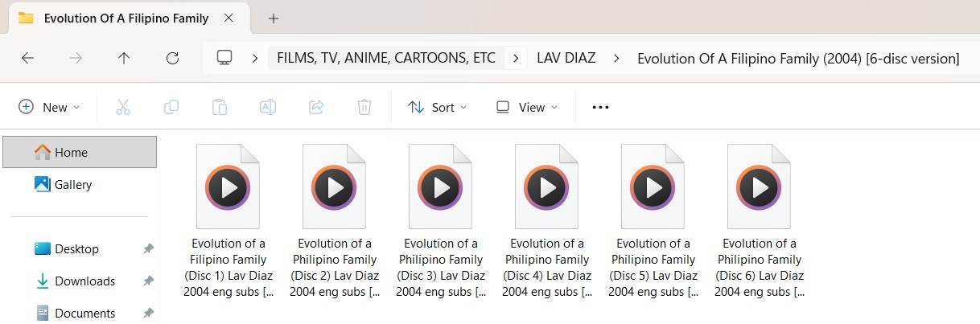Select the Disc 4 video file icon
This screenshot has height=324, width=980.
click(547, 187)
